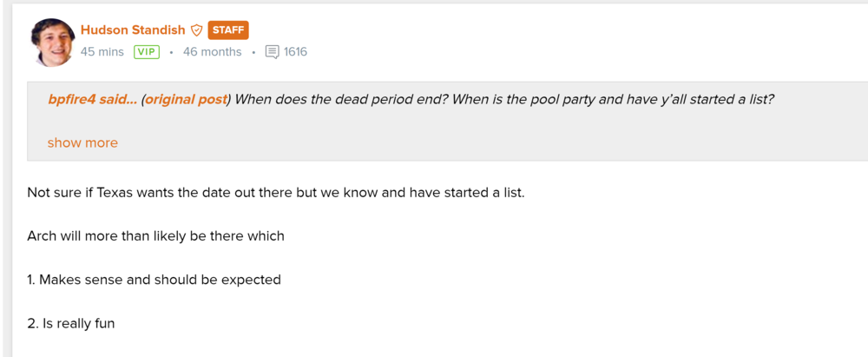Click the green VIP badge
Image resolution: width=868 pixels, height=357 pixels.
(147, 52)
